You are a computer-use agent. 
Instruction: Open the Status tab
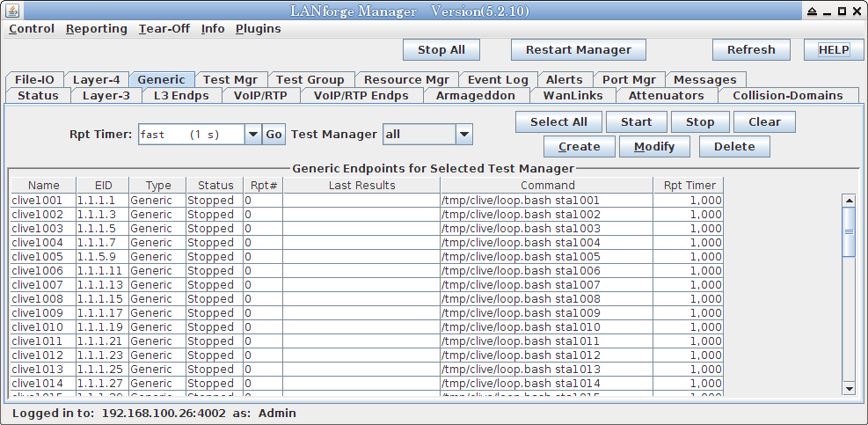coord(38,95)
